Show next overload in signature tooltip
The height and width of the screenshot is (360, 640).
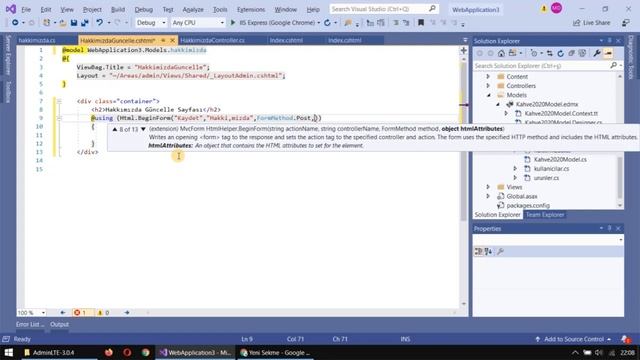tap(143, 129)
